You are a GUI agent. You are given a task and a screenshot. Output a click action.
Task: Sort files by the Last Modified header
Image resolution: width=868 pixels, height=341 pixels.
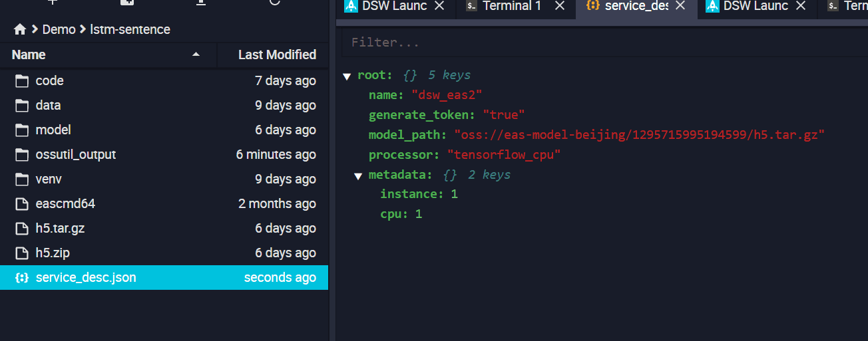point(276,55)
